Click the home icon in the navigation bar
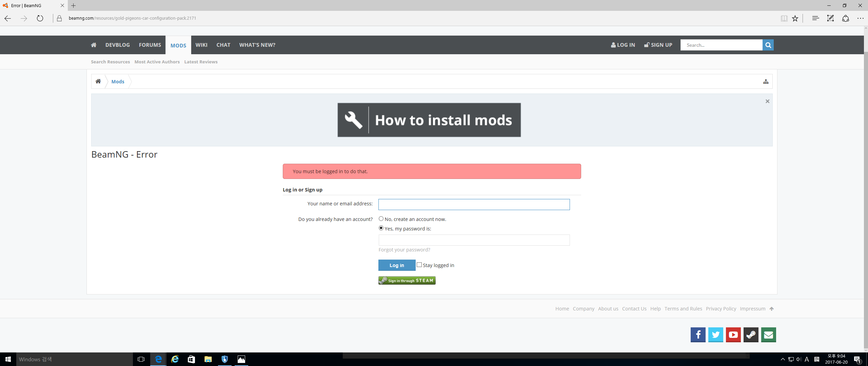This screenshot has width=868, height=366. [x=94, y=45]
